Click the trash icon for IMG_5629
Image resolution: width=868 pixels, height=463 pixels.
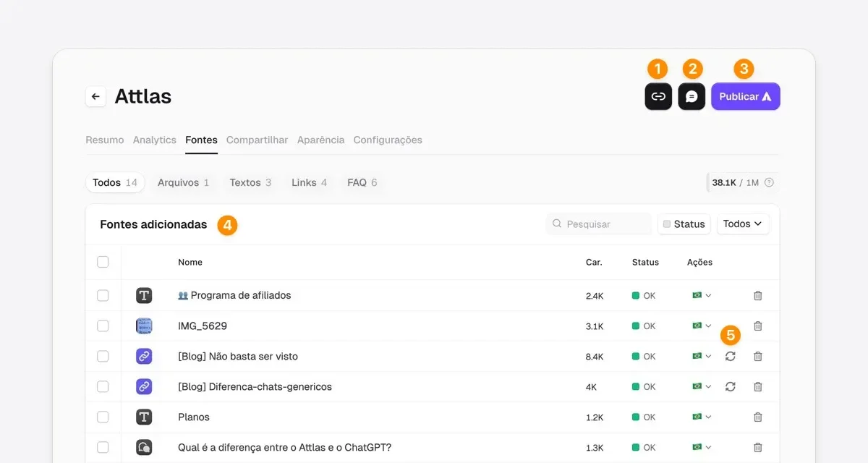coord(757,326)
